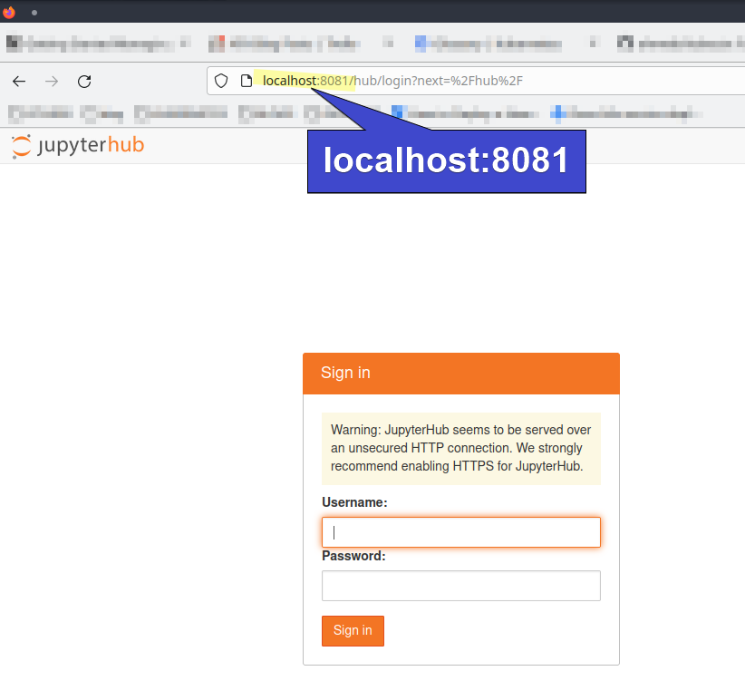Viewport: 745px width, 700px height.
Task: Click the browser Forward arrow
Action: click(52, 82)
